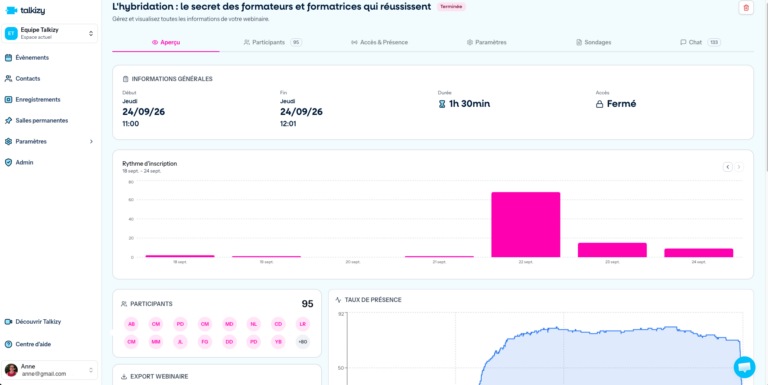Screen dimensions: 768x385
Task: Click the Terminée status badge
Action: (x=451, y=7)
